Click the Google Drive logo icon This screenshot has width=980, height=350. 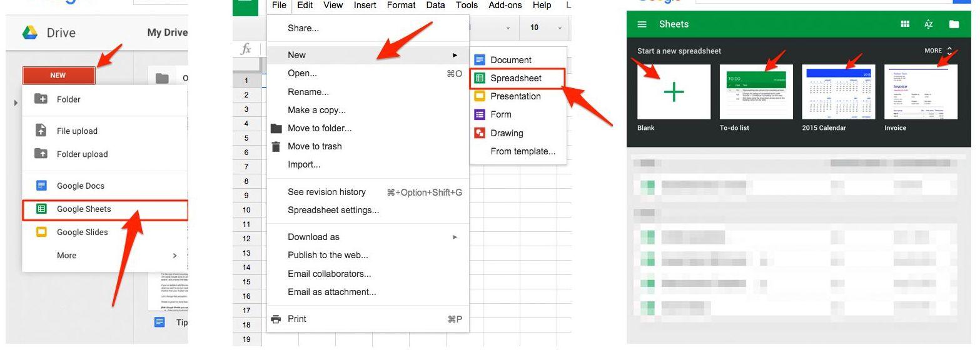(29, 32)
